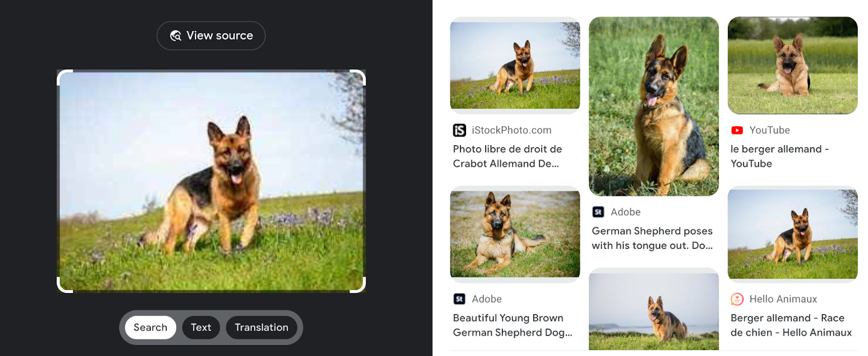
Task: Click the iStockPhoto.com site icon
Action: coord(459,130)
